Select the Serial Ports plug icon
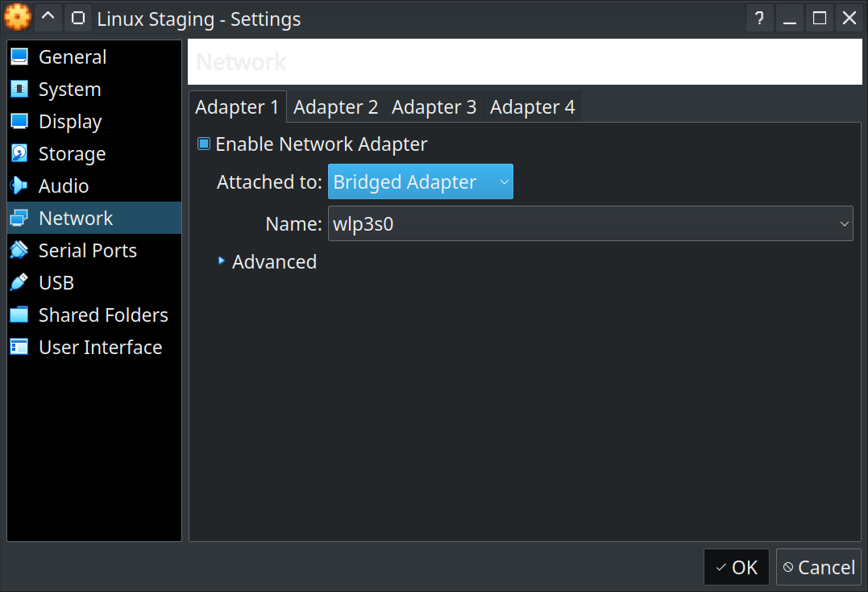This screenshot has height=592, width=868. [19, 251]
